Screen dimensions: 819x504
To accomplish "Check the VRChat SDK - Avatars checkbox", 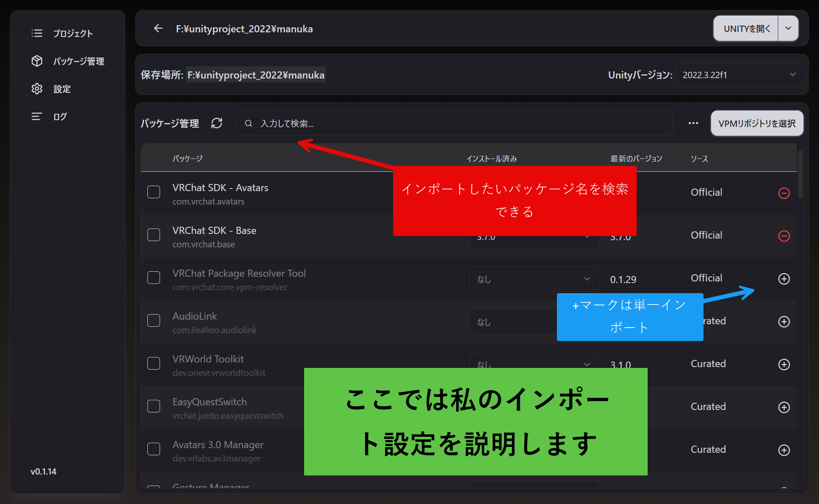I will pos(154,192).
